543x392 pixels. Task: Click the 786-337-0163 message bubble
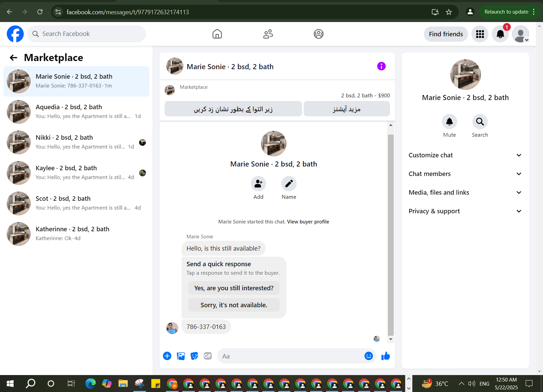point(206,327)
